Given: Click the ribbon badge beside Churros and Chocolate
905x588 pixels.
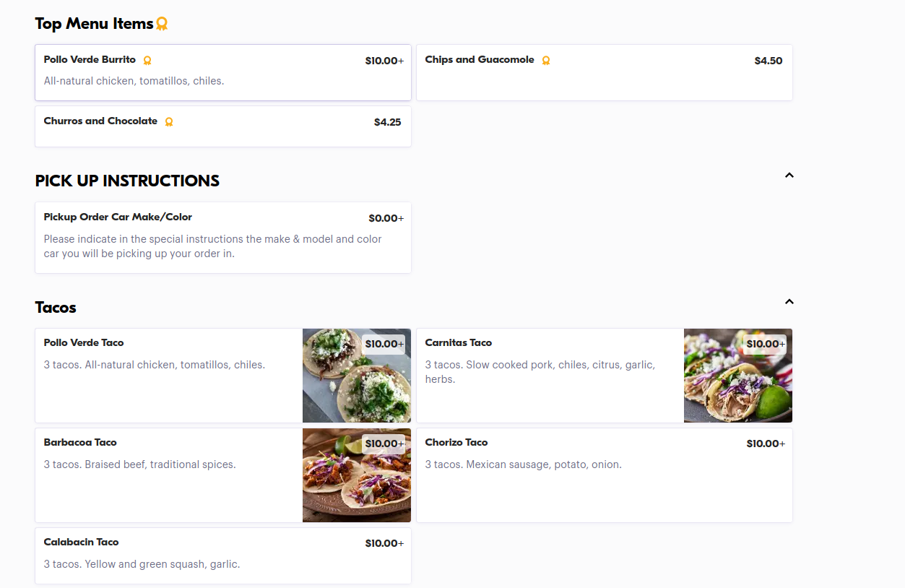Looking at the screenshot, I should [169, 122].
